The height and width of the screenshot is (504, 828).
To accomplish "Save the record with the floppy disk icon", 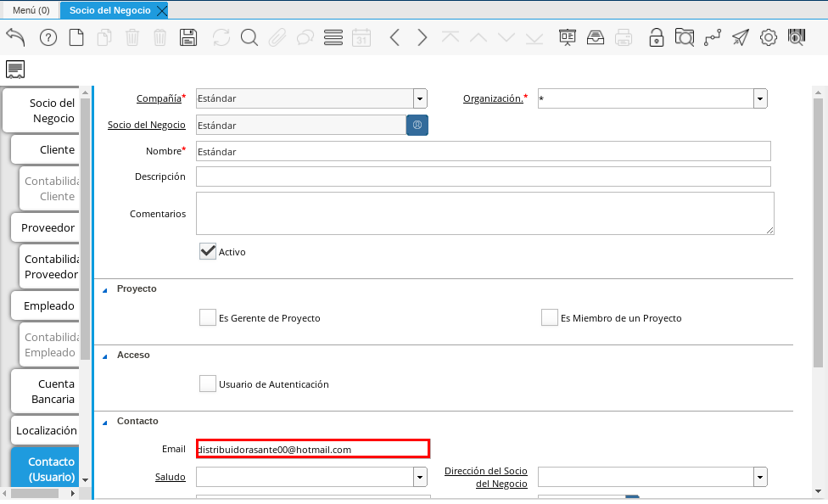I will coord(188,37).
